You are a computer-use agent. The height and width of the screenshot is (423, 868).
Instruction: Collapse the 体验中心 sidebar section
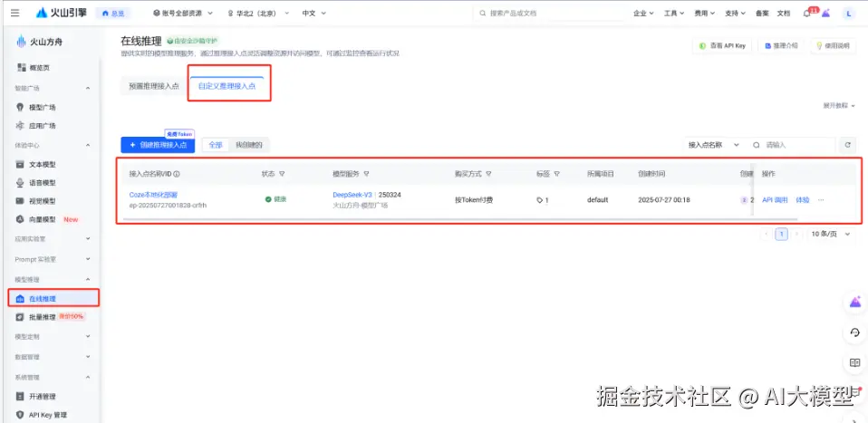click(88, 145)
